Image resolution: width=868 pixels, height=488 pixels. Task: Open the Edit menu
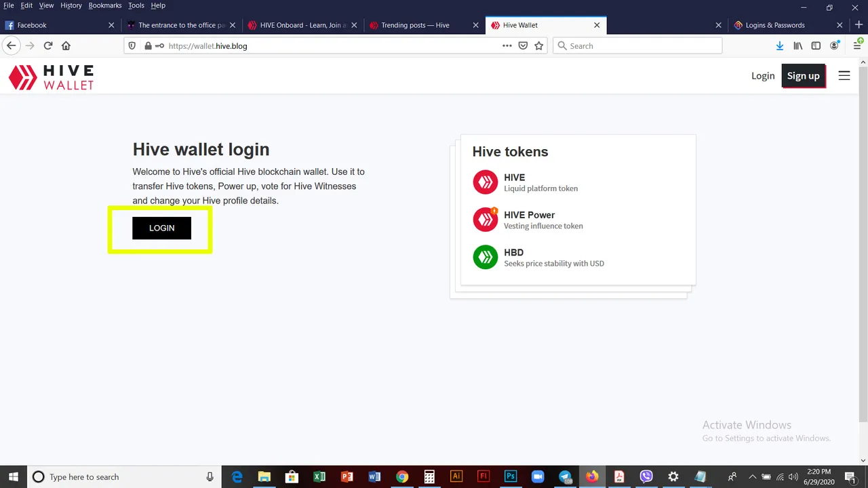pos(26,5)
